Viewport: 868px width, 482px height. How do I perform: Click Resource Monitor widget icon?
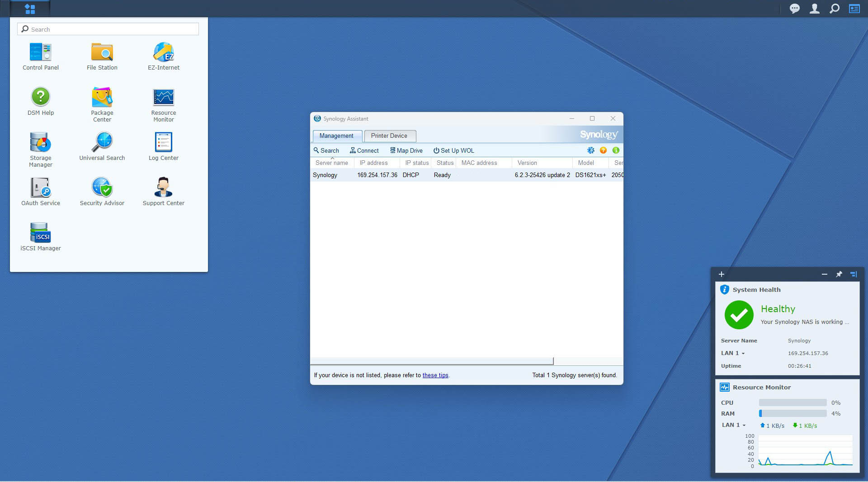pyautogui.click(x=725, y=387)
